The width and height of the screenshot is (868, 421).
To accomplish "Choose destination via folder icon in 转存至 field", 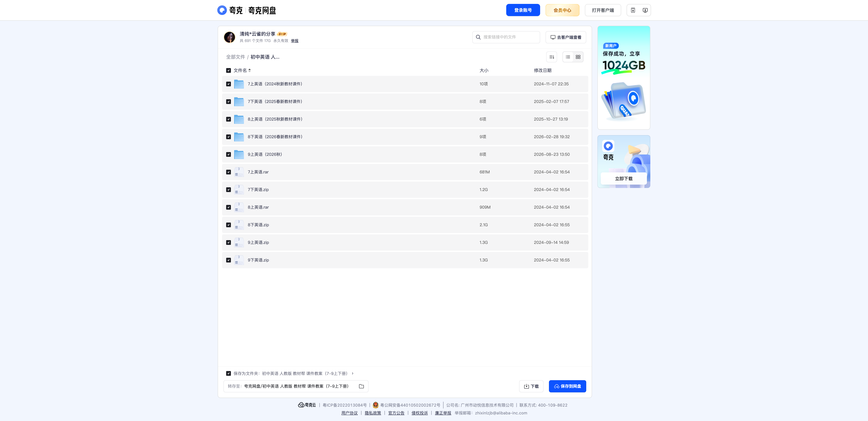I will 361,386.
